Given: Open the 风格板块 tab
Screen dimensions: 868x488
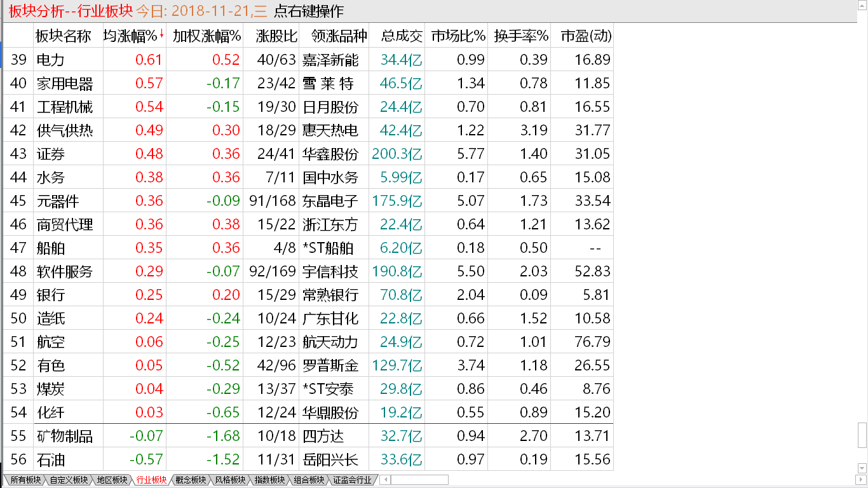Looking at the screenshot, I should tap(230, 480).
